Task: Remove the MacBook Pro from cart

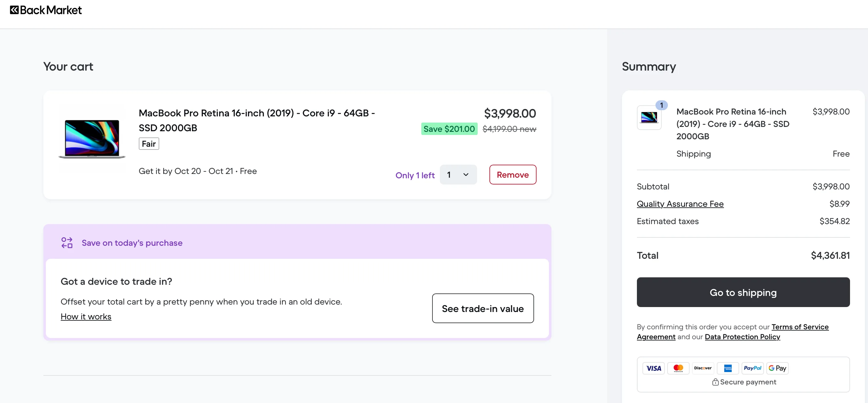Action: pos(512,175)
